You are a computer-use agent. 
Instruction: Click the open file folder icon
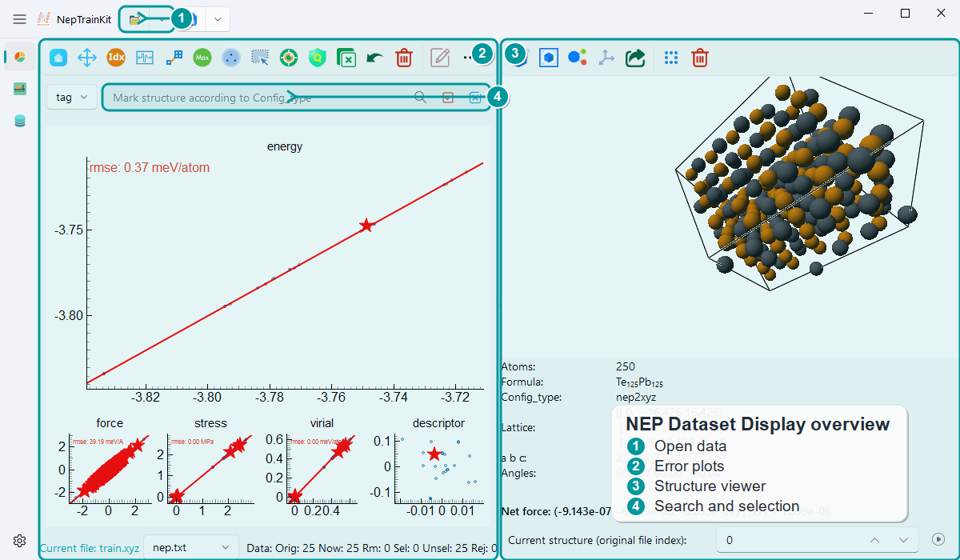pyautogui.click(x=137, y=19)
